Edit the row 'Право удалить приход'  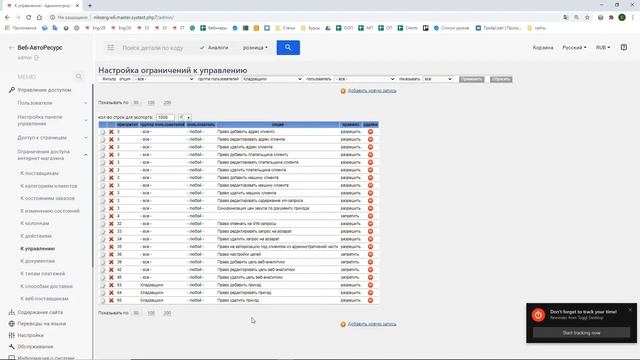click(x=102, y=300)
